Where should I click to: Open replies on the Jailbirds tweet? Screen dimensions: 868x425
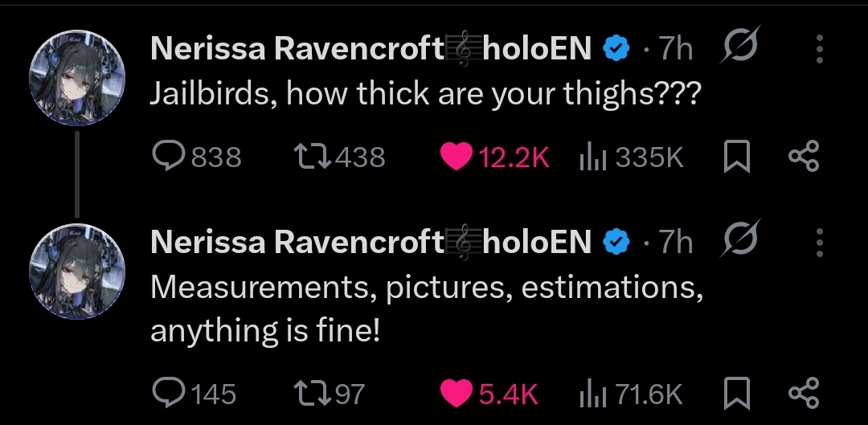click(197, 157)
